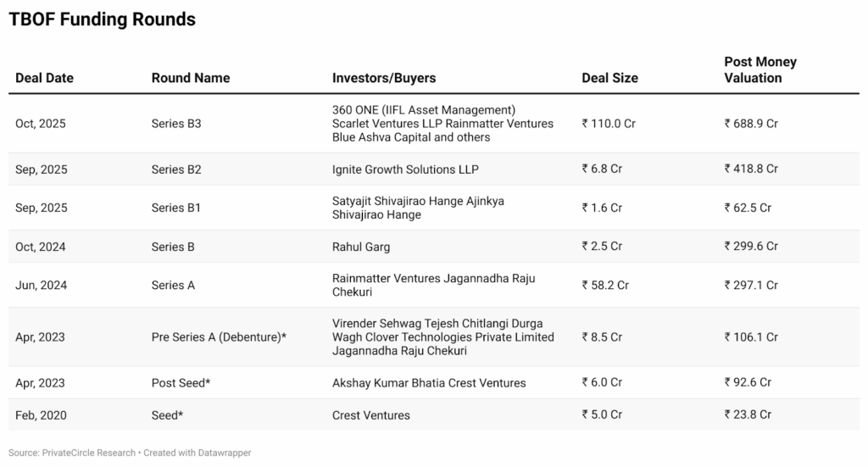Open the Datawrapper credit link

coord(223,453)
